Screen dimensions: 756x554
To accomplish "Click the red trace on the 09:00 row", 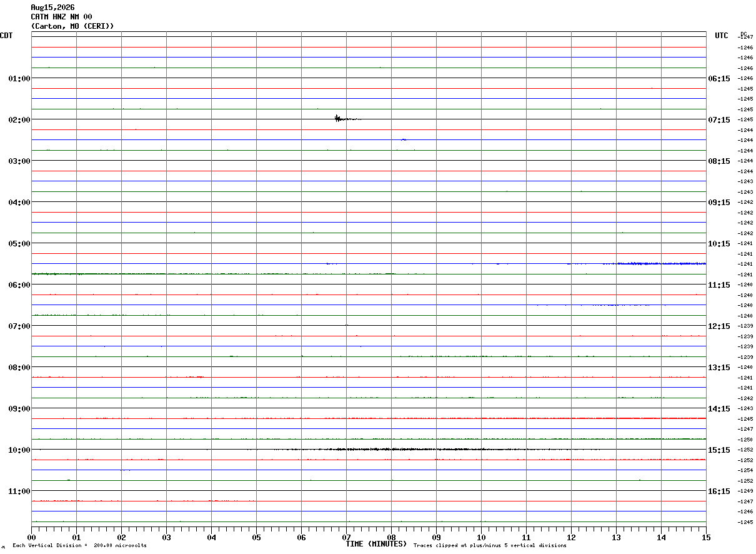I will 369,418.
